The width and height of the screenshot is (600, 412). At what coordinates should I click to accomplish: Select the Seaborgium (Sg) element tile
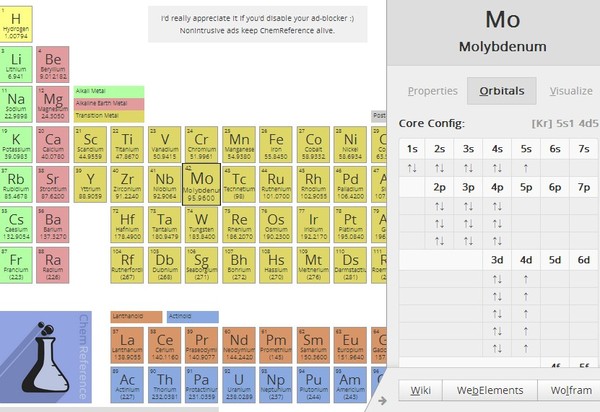point(202,265)
